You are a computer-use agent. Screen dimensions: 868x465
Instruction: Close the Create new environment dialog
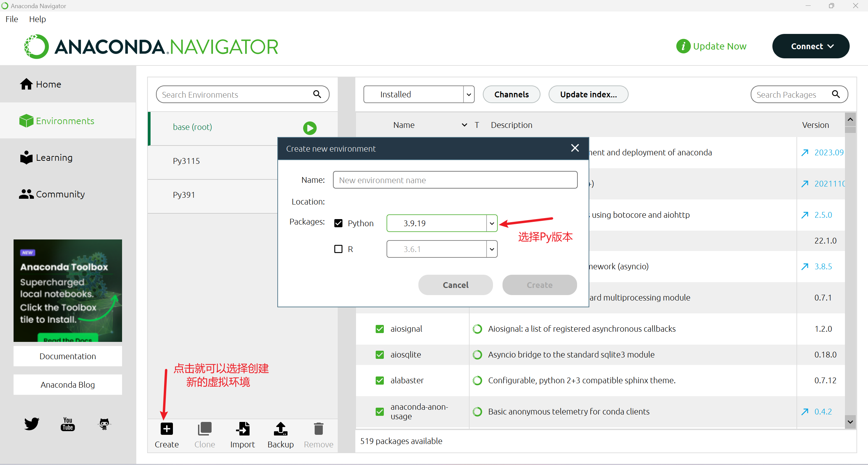point(575,148)
